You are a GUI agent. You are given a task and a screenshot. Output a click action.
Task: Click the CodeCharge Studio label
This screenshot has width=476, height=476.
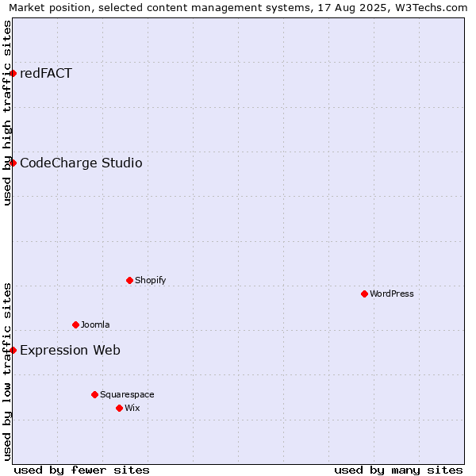click(x=81, y=163)
